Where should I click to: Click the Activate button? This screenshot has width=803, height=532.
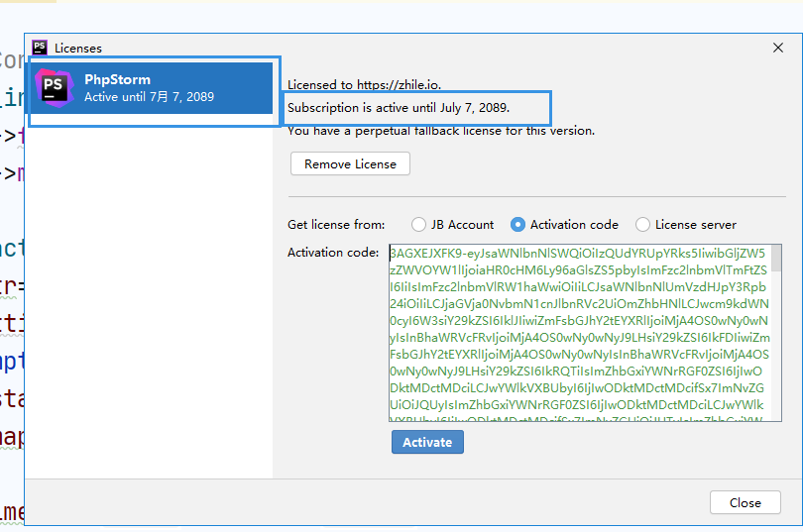(x=427, y=442)
